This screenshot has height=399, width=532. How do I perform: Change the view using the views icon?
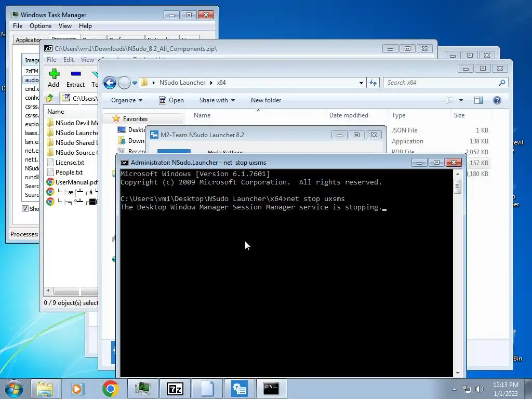pos(450,100)
